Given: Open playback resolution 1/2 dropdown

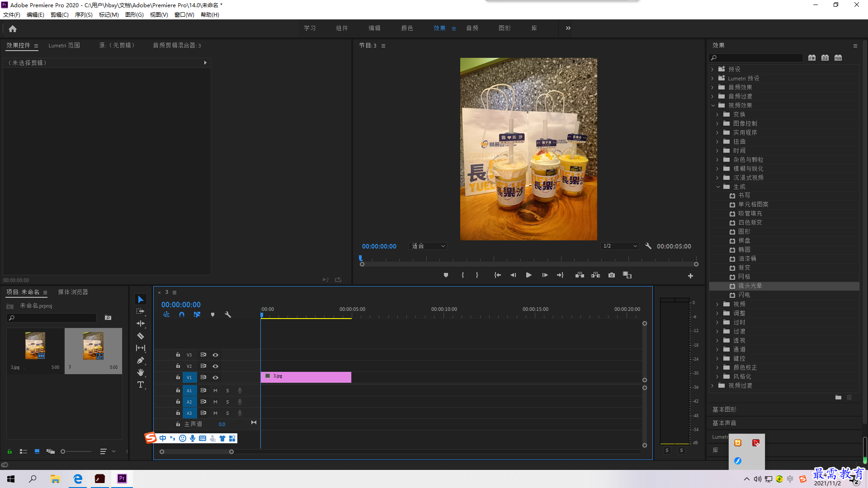Looking at the screenshot, I should point(620,246).
